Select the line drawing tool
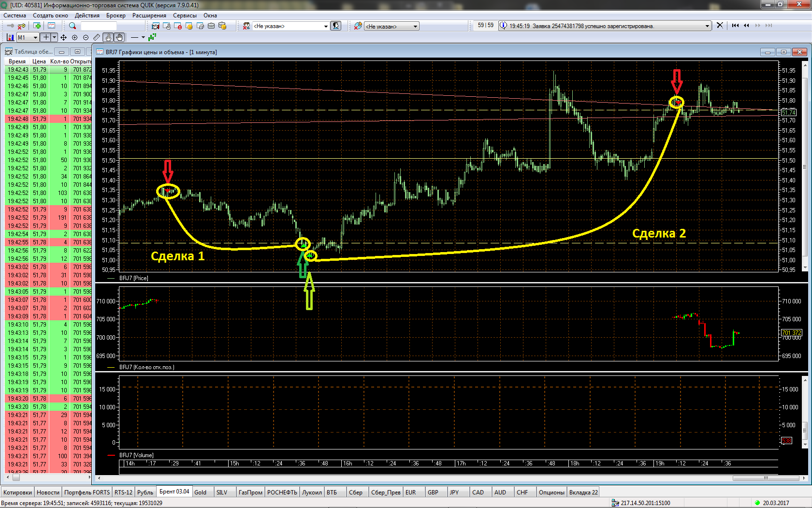The height and width of the screenshot is (508, 812). [134, 37]
